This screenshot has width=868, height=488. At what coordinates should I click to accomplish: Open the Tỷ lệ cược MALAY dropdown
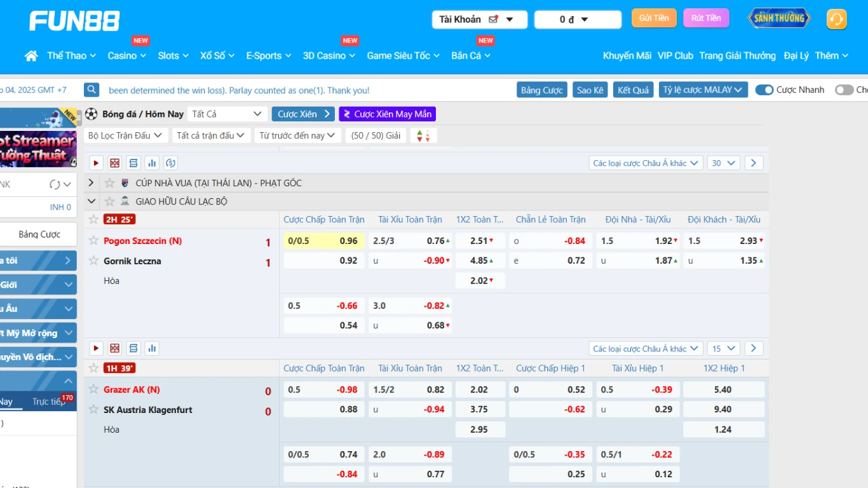(702, 90)
